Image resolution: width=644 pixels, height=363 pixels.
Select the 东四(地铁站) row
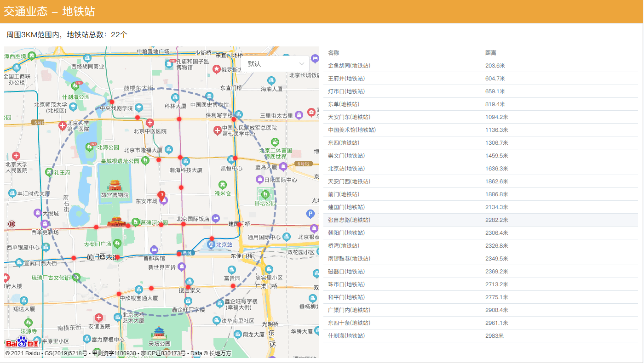(481, 143)
